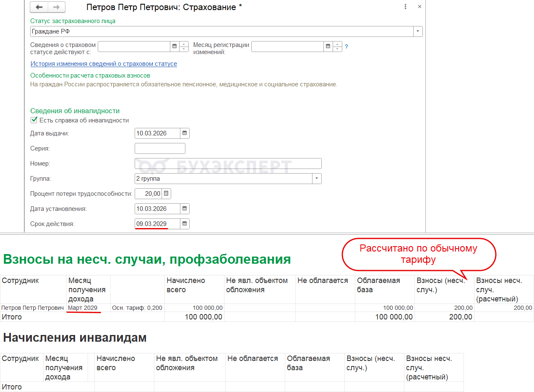Open the help question mark for Месяц регистрации изменений
The image size is (534, 392).
point(346,47)
